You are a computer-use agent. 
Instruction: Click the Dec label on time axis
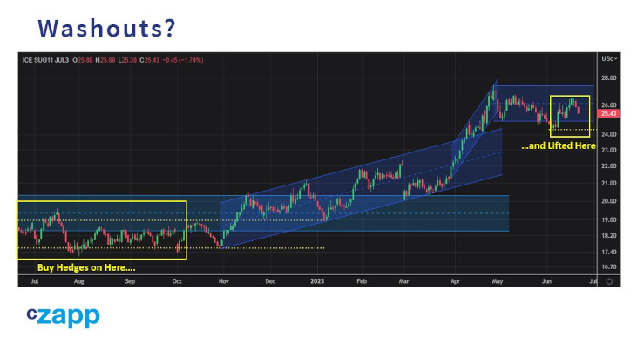tap(270, 281)
